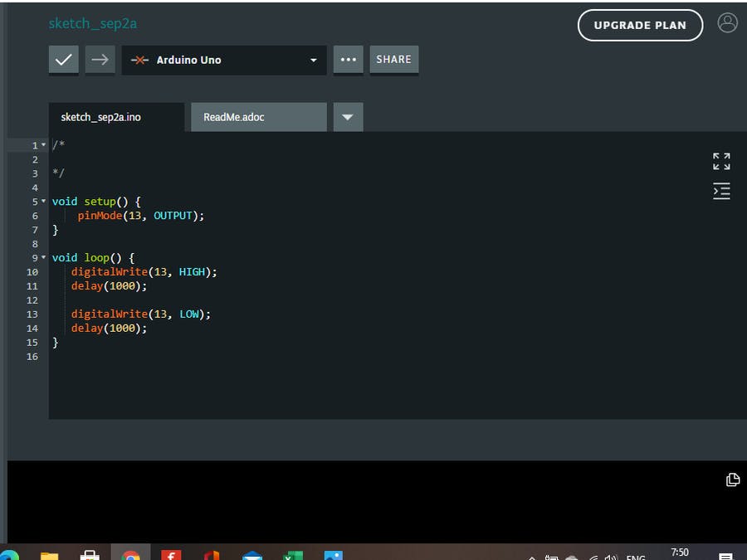Expand the tab list dropdown arrow

coord(348,117)
